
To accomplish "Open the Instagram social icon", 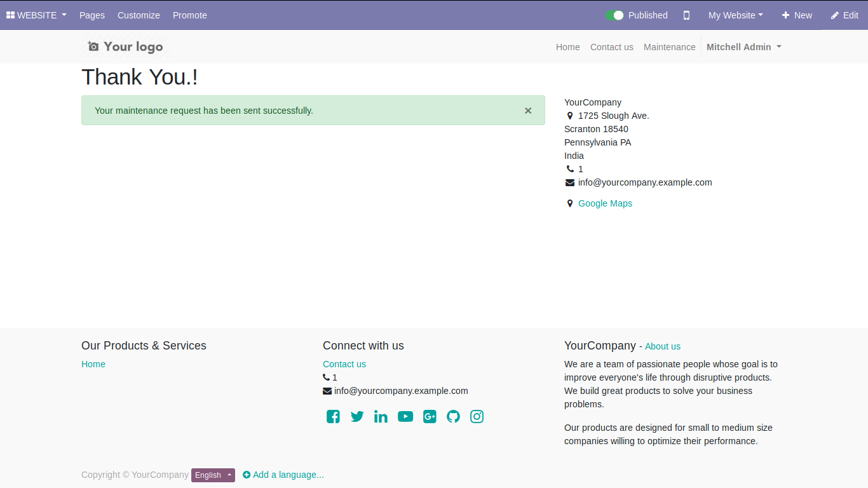I will point(477,416).
